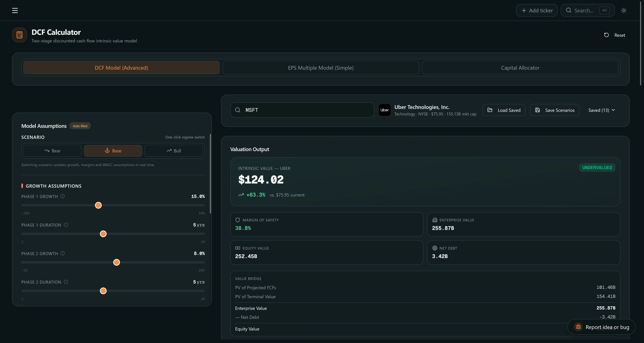Click the Phase 1 Duration slider handle

pos(103,234)
